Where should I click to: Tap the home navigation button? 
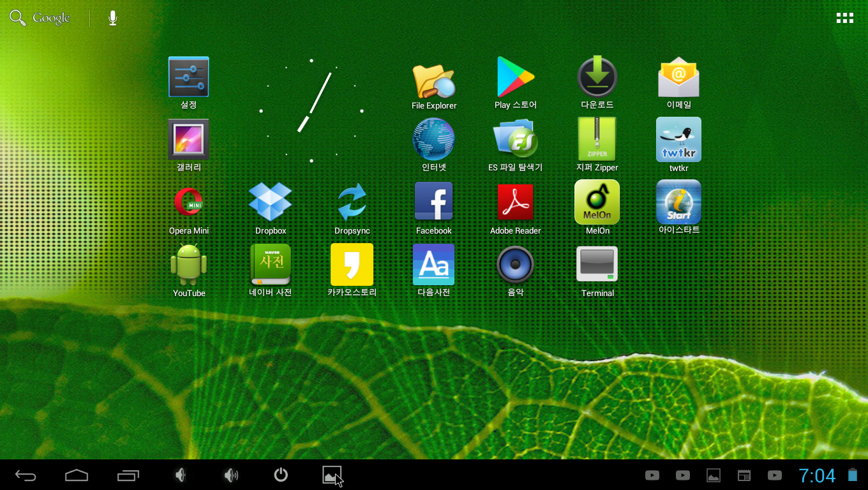pos(77,475)
